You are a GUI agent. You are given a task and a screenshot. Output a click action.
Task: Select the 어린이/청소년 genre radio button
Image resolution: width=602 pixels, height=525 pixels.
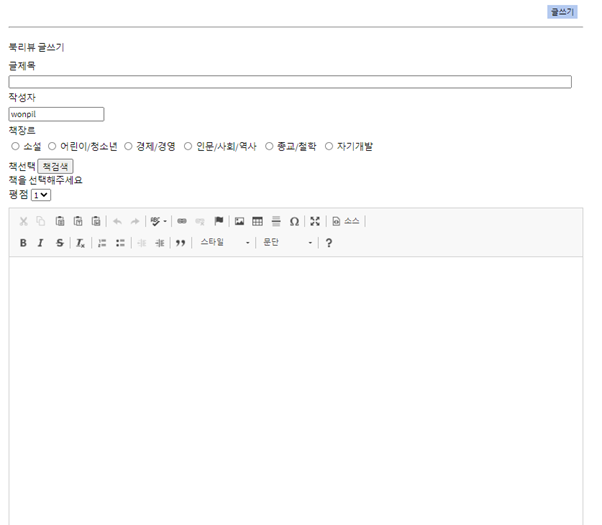(x=52, y=146)
